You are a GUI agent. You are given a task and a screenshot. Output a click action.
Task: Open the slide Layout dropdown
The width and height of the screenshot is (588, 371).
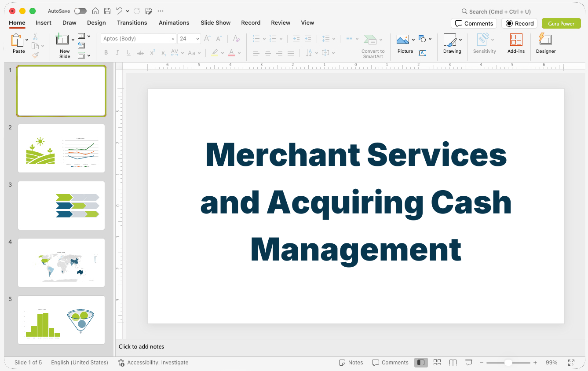click(84, 36)
